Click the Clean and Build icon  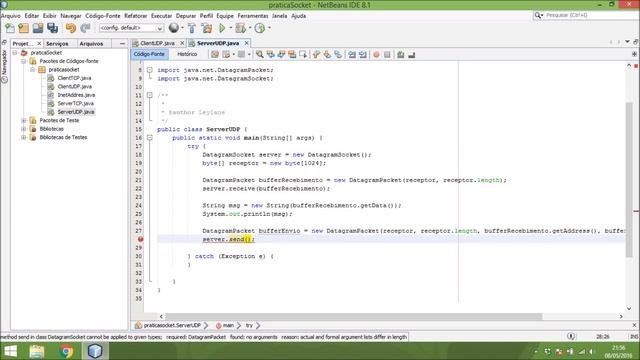coord(207,28)
